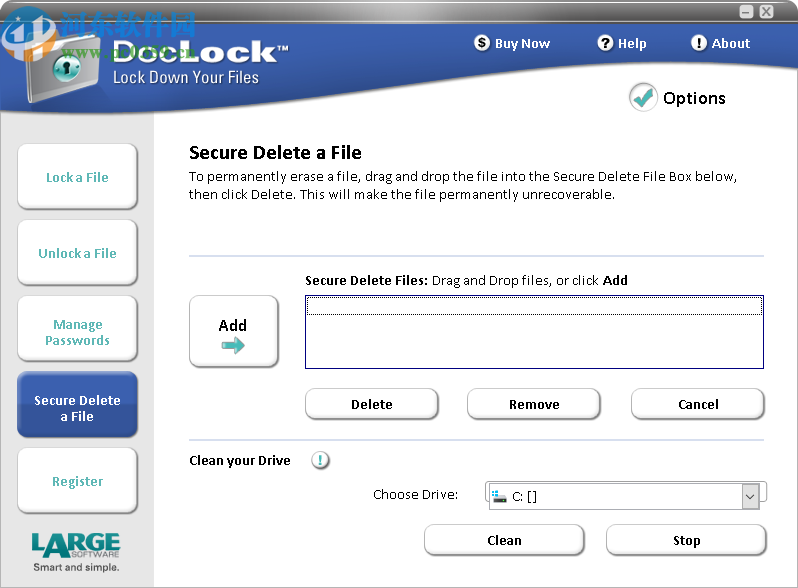Open the Lock a File tab
798x588 pixels.
(77, 177)
